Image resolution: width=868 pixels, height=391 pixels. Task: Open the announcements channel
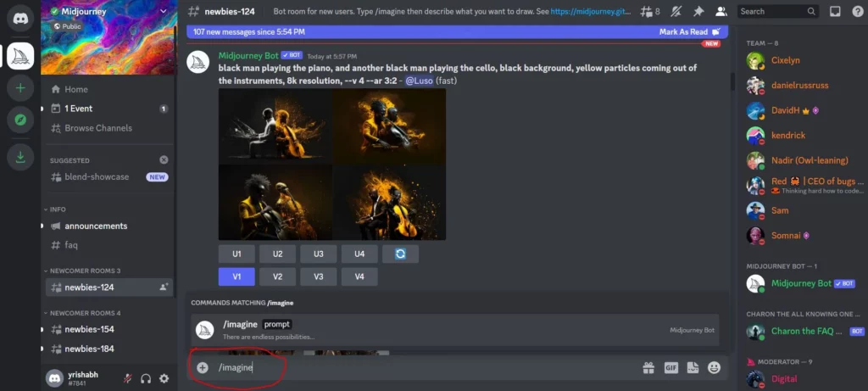coord(108,226)
